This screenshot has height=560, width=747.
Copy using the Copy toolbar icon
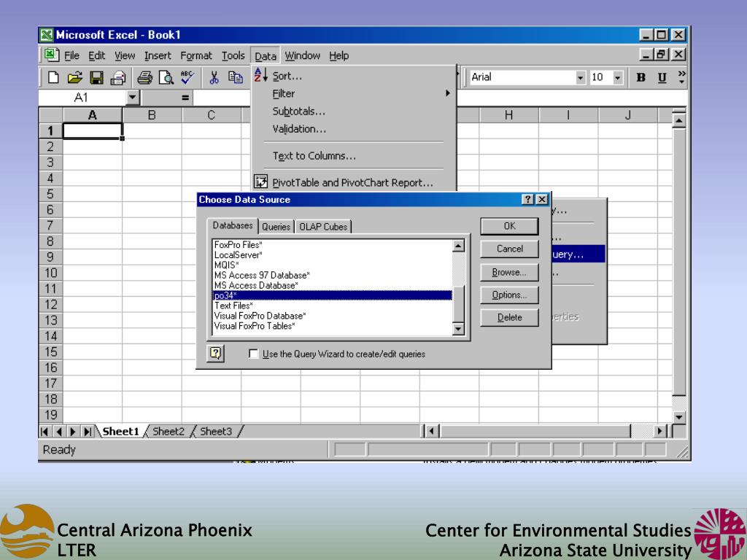(236, 77)
